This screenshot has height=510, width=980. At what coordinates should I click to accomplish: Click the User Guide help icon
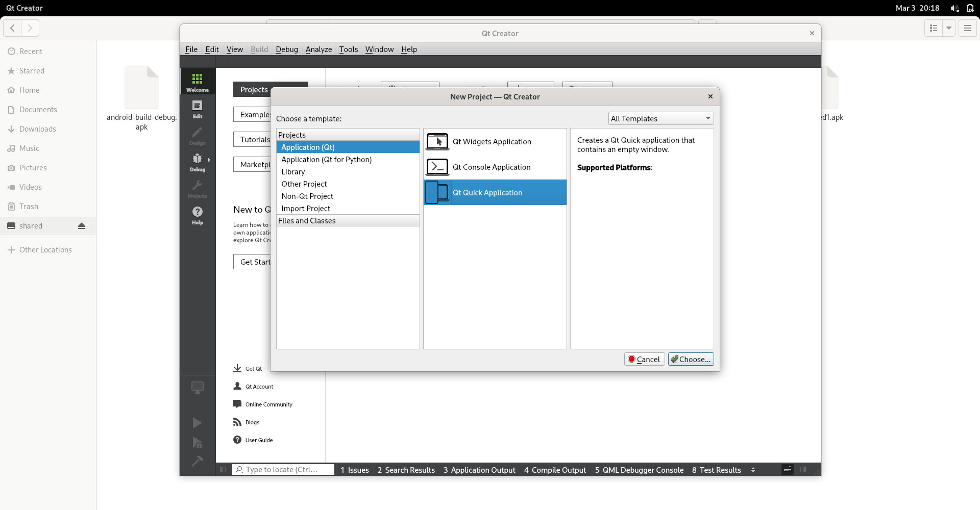coord(237,440)
